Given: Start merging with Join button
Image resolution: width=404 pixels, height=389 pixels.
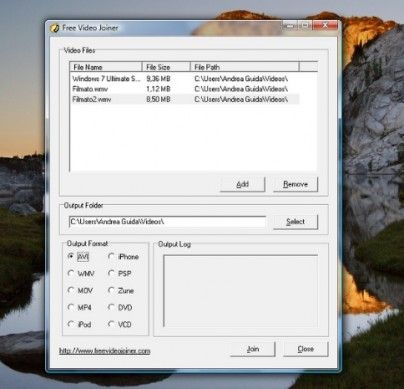Looking at the screenshot, I should [253, 349].
